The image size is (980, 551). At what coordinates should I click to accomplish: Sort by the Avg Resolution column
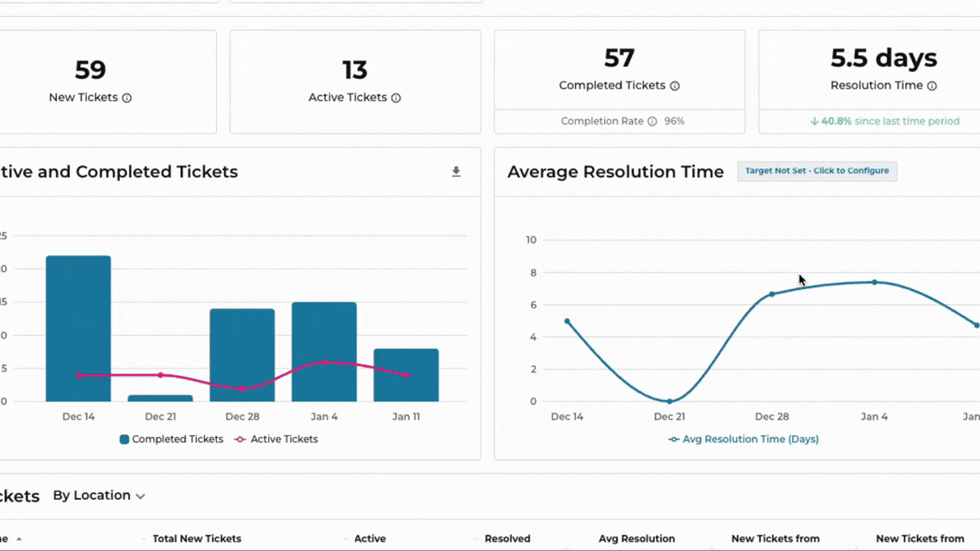pos(636,539)
